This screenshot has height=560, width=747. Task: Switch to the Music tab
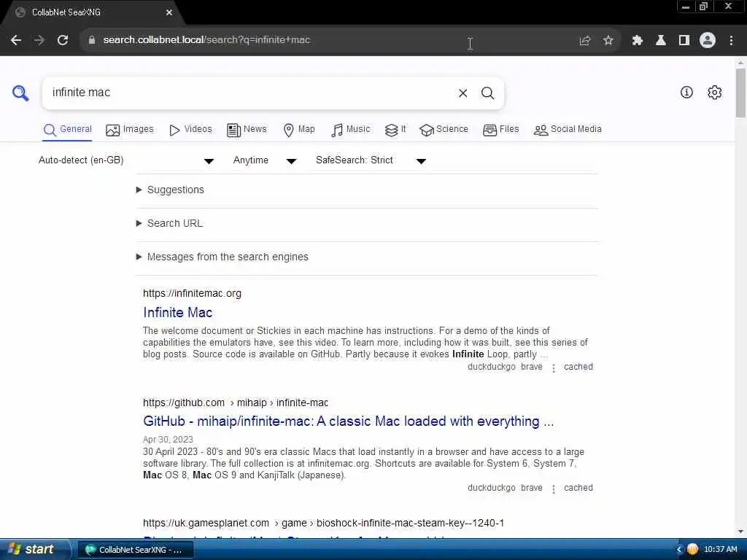click(351, 130)
